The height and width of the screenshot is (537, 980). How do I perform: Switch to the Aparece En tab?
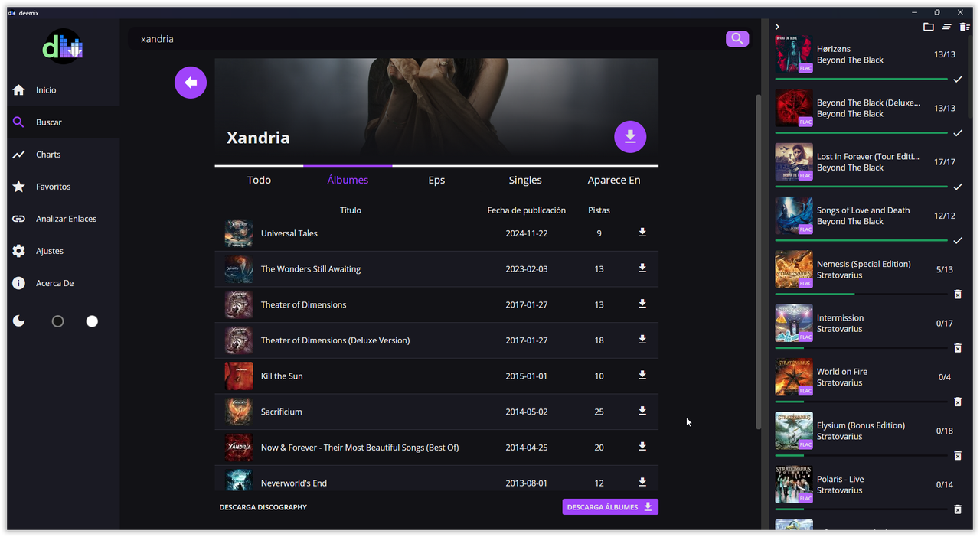pyautogui.click(x=614, y=180)
